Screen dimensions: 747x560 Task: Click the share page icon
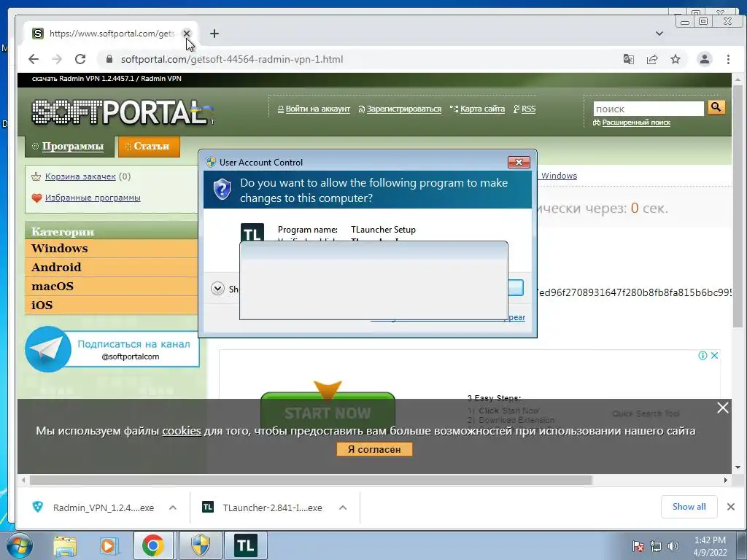tap(651, 59)
